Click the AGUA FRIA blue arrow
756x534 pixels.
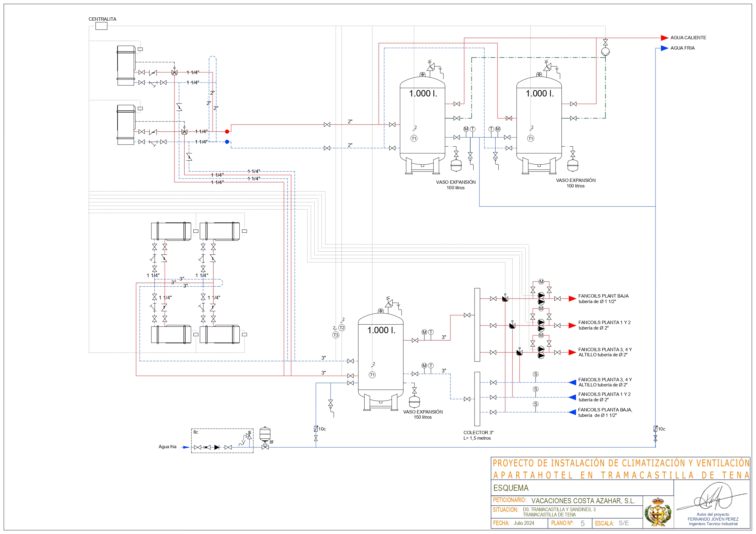tap(664, 48)
